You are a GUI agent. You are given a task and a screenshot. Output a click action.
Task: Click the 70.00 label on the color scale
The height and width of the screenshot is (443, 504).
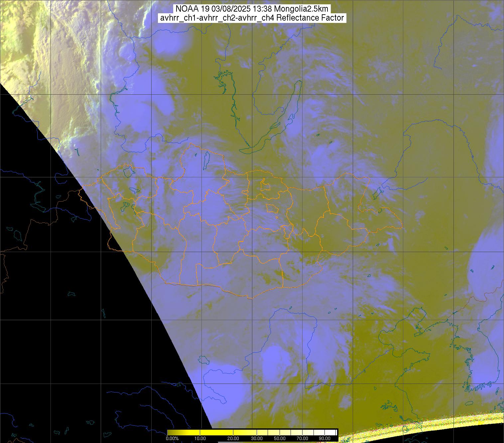302,439
